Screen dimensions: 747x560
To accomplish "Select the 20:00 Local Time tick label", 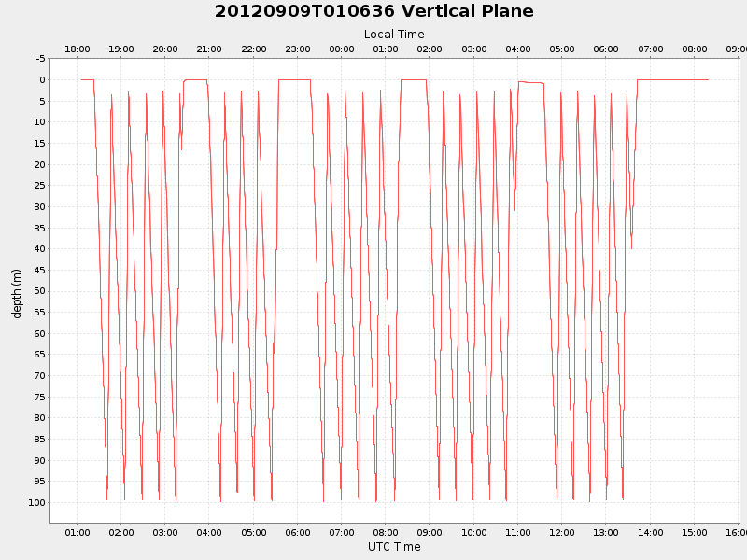I will coord(165,49).
